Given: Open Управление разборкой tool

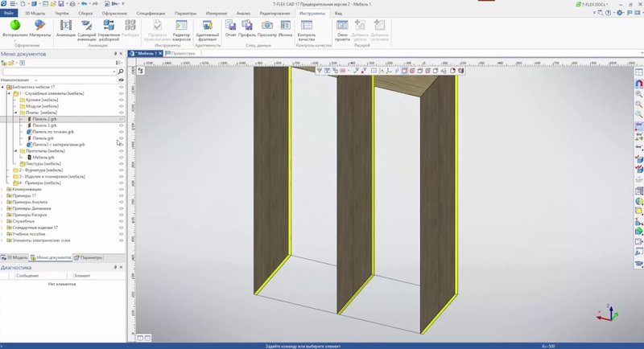Looking at the screenshot, I should [109, 28].
